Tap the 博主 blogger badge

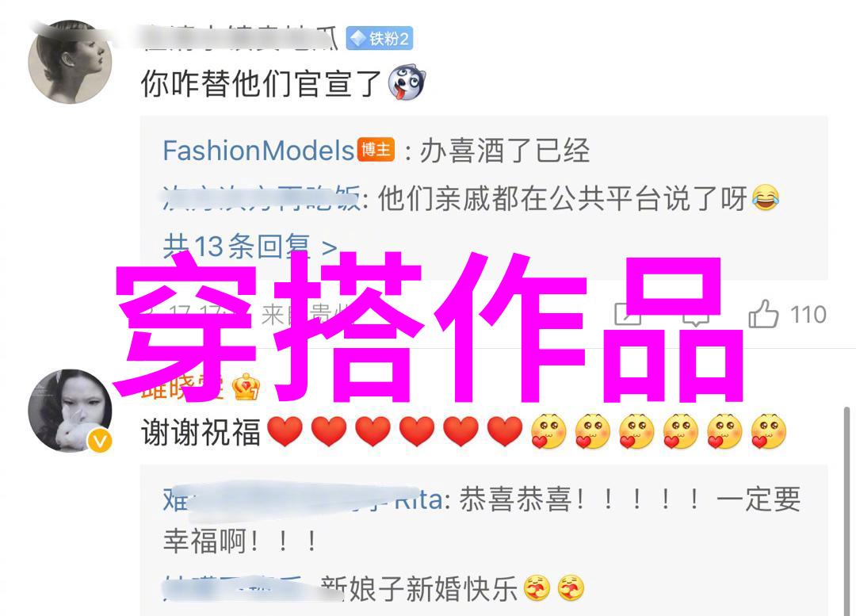[x=376, y=150]
